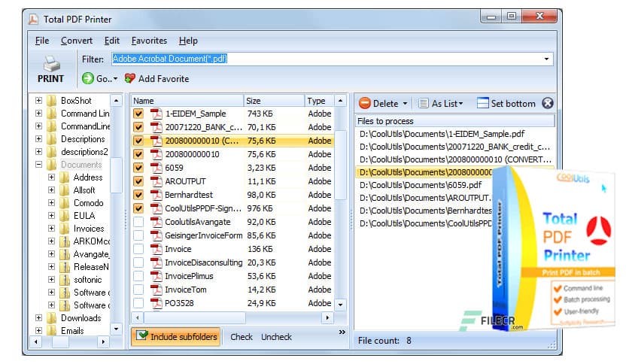
Task: Collapse the Documents tree node
Action: (38, 165)
